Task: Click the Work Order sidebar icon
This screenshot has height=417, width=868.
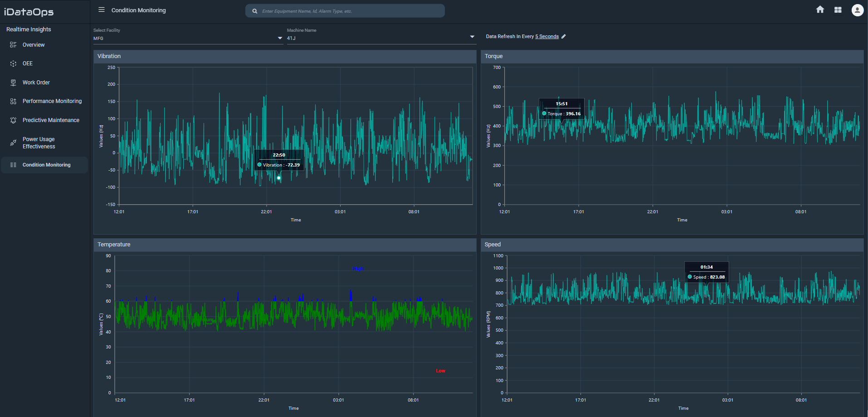Action: point(13,83)
